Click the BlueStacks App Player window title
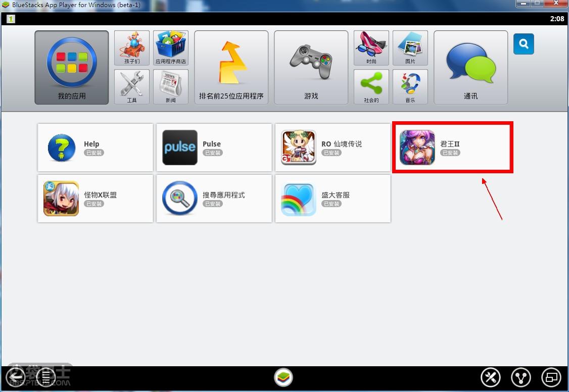 76,5
